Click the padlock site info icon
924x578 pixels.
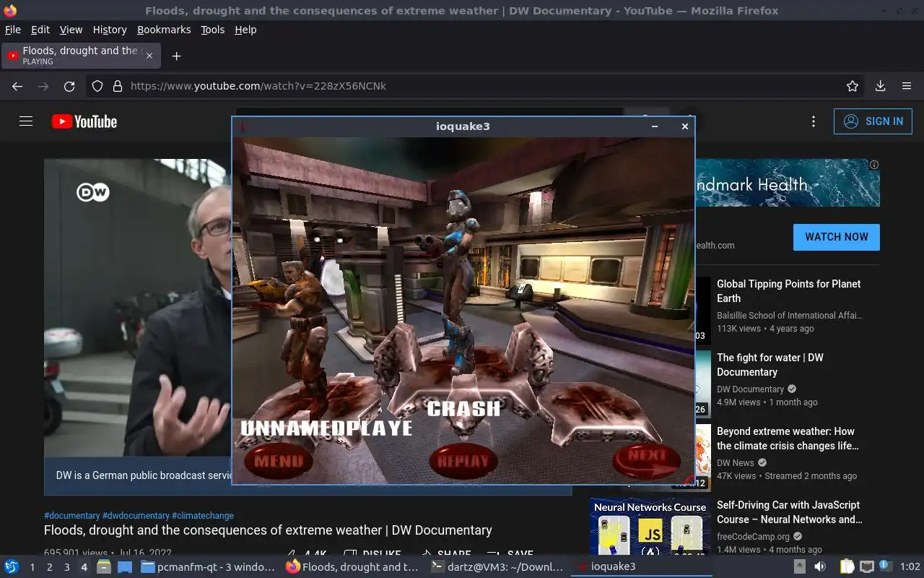click(x=117, y=86)
